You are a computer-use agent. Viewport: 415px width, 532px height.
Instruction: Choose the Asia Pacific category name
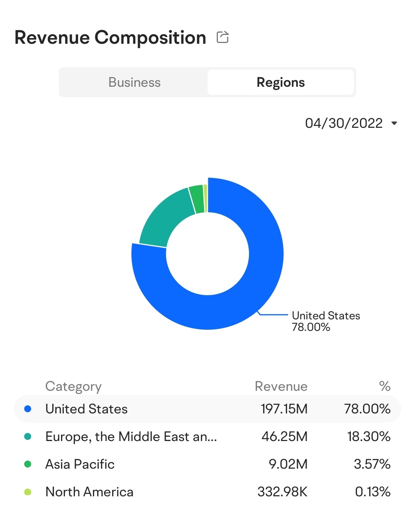tap(80, 464)
